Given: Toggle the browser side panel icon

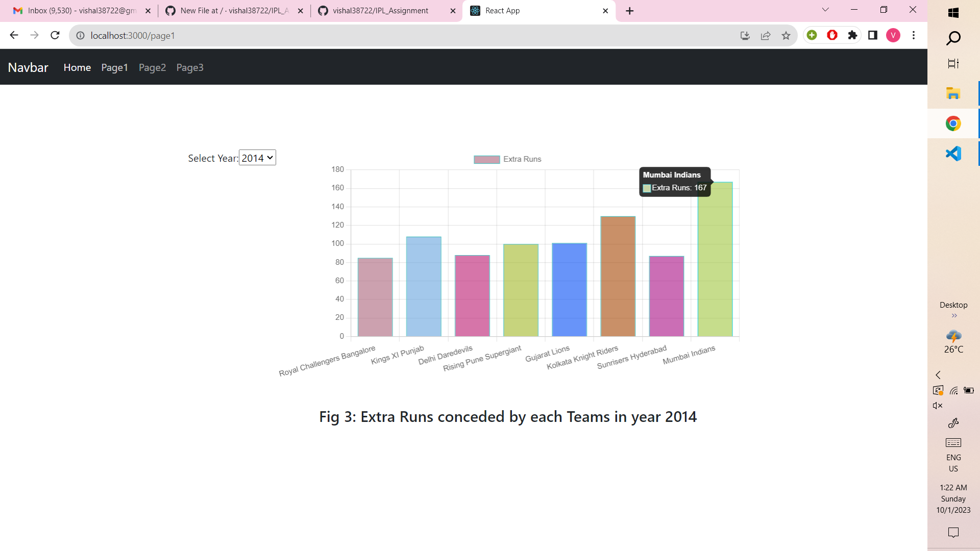Looking at the screenshot, I should pyautogui.click(x=873, y=35).
